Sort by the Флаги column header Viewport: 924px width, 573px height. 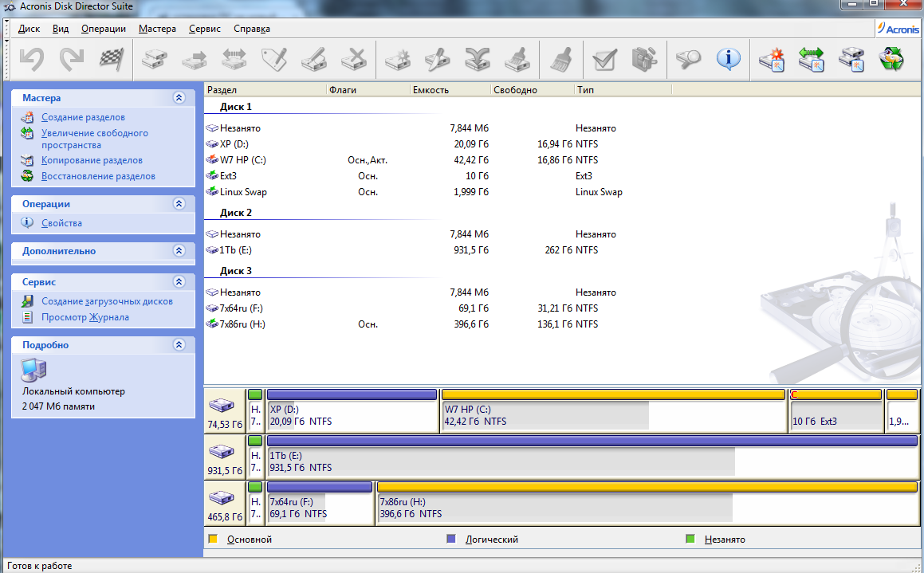pos(368,90)
